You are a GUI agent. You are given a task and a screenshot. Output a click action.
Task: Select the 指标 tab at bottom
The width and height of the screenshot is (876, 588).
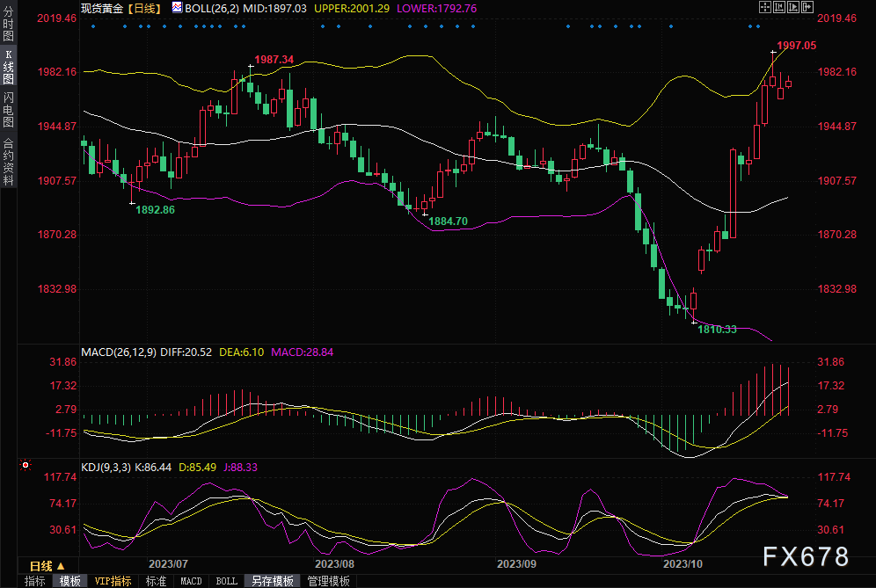point(35,581)
